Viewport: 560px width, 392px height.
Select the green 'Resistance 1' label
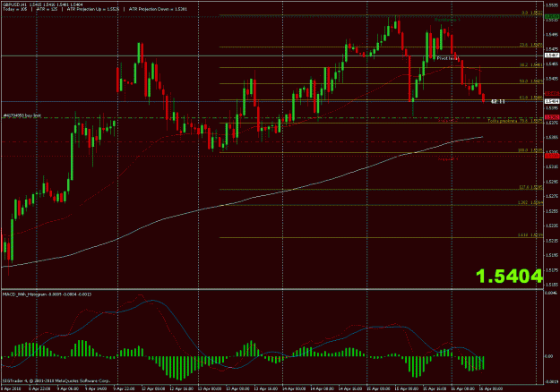[x=447, y=20]
